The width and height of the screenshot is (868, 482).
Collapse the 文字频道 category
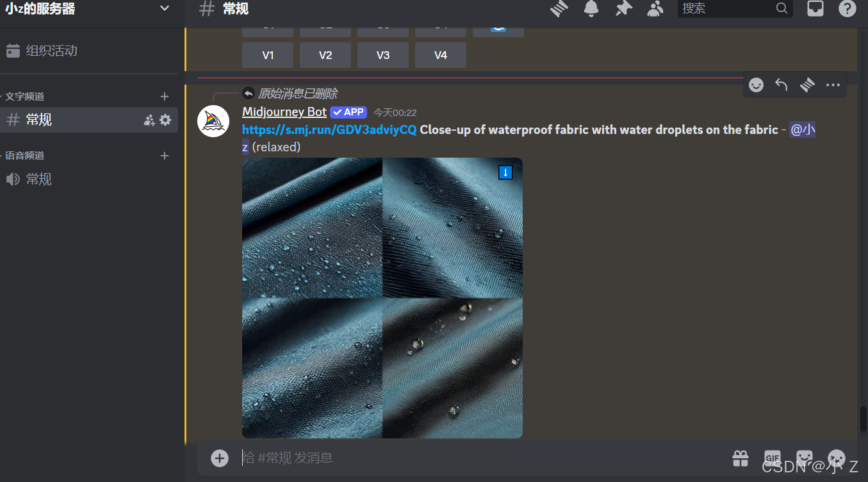24,96
